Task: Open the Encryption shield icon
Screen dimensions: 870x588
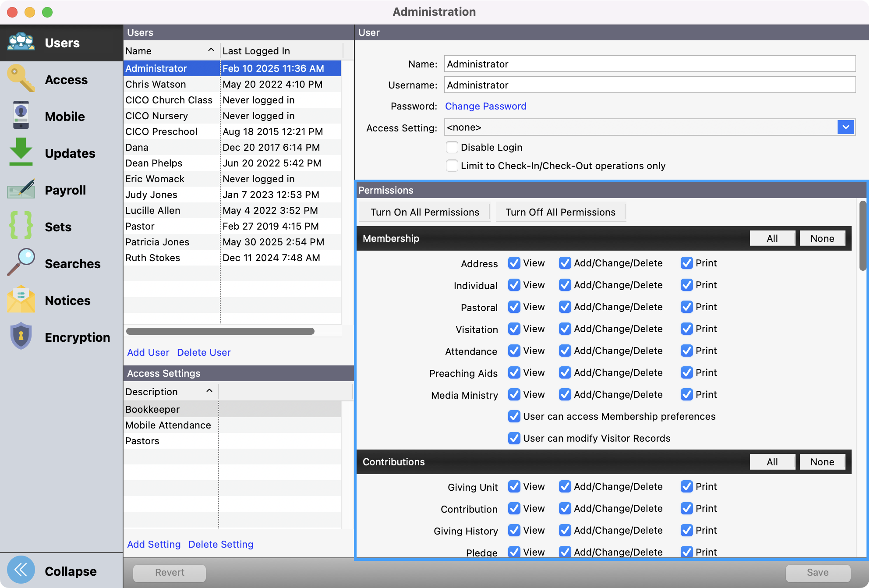Action: point(21,337)
